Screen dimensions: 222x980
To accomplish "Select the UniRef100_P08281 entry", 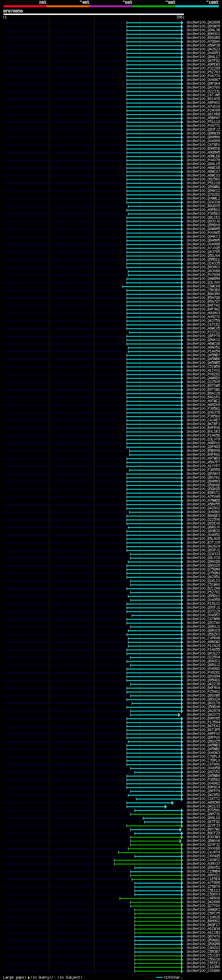I will 203,672.
